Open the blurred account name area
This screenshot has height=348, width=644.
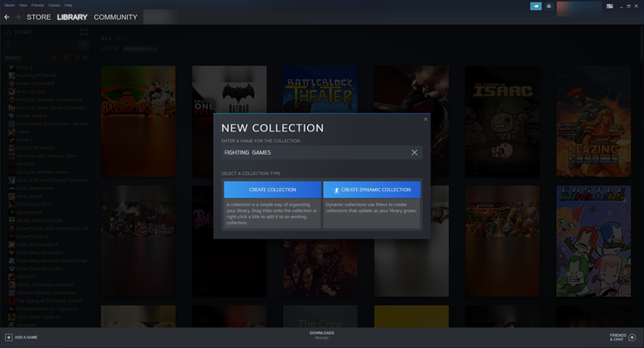[579, 9]
